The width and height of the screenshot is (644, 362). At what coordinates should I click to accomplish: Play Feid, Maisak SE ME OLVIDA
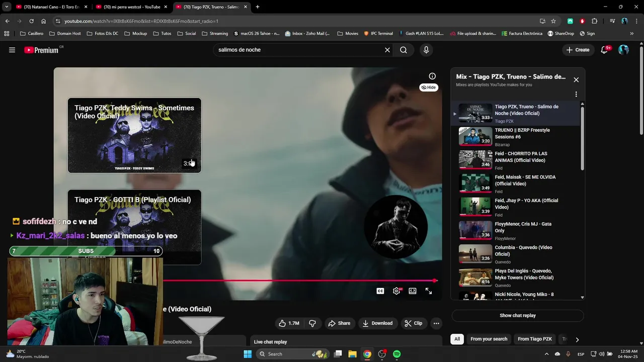(x=517, y=184)
